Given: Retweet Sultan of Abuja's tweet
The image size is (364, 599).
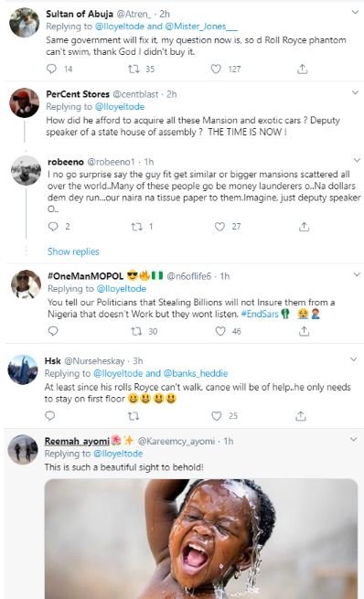Looking at the screenshot, I should click(x=134, y=69).
